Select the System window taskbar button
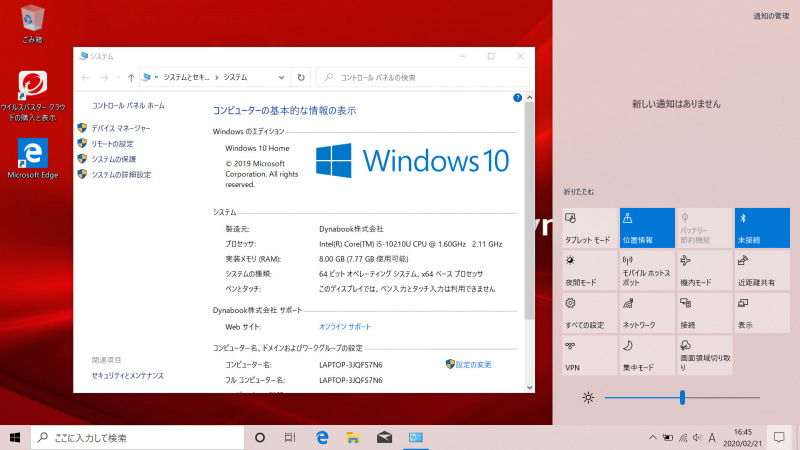 pos(416,437)
